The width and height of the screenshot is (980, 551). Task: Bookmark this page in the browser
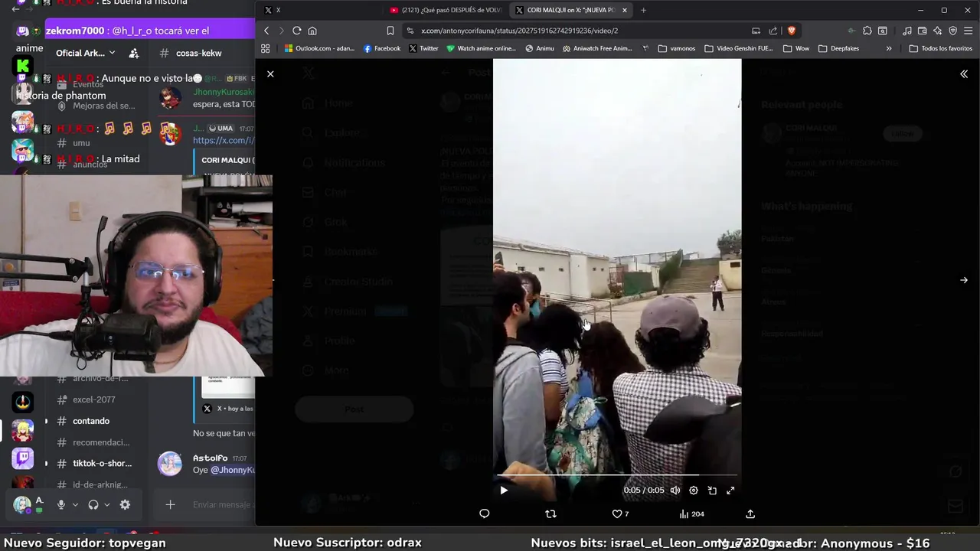pos(390,31)
